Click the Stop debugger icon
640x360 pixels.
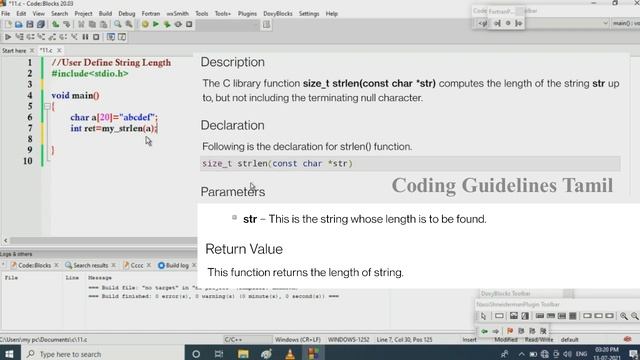point(96,37)
